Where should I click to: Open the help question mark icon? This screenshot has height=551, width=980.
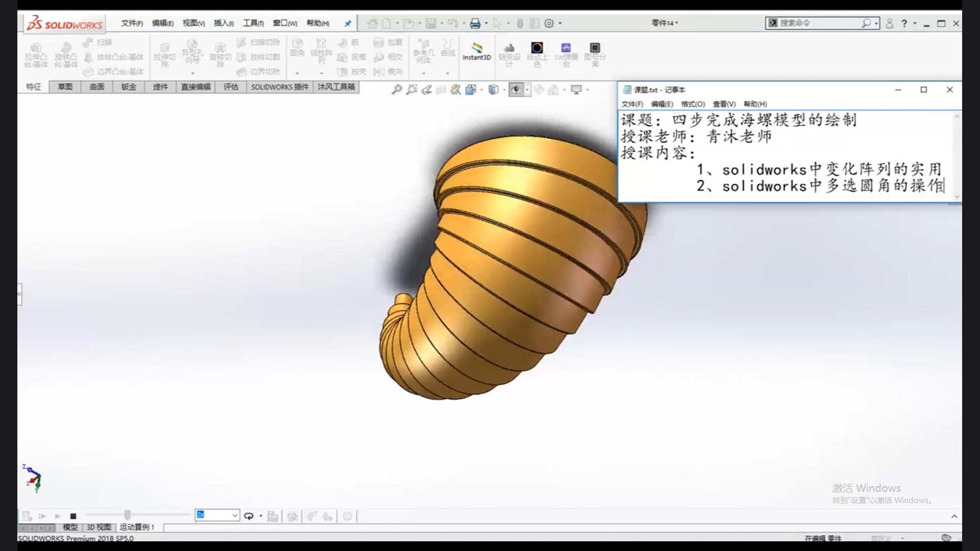[904, 23]
